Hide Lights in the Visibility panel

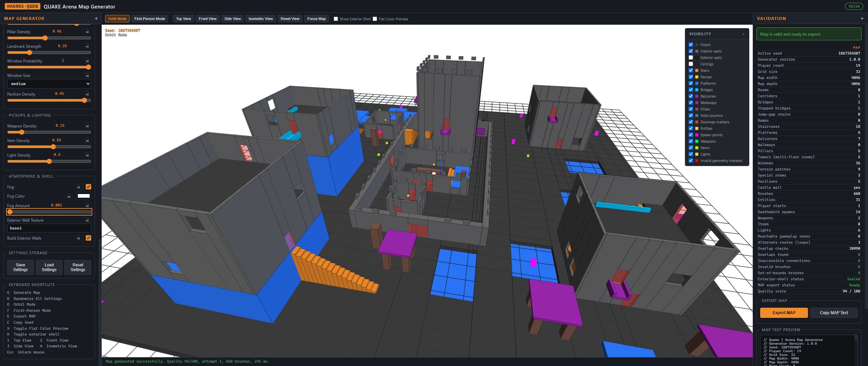coord(691,154)
